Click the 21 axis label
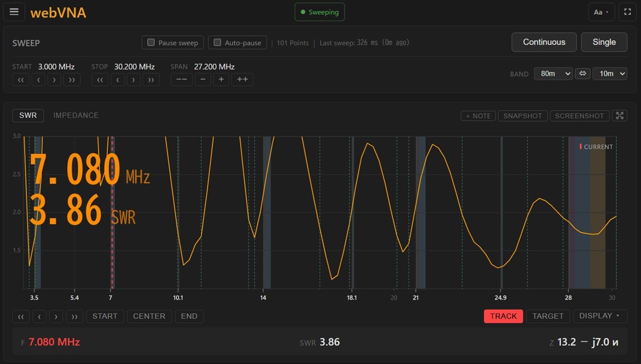Screen dimensions: 641x364 click(x=416, y=297)
